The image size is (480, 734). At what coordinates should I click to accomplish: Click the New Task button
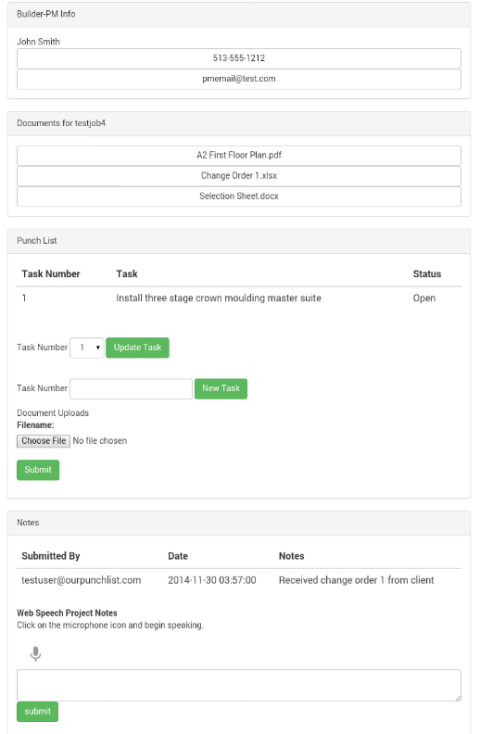point(221,389)
